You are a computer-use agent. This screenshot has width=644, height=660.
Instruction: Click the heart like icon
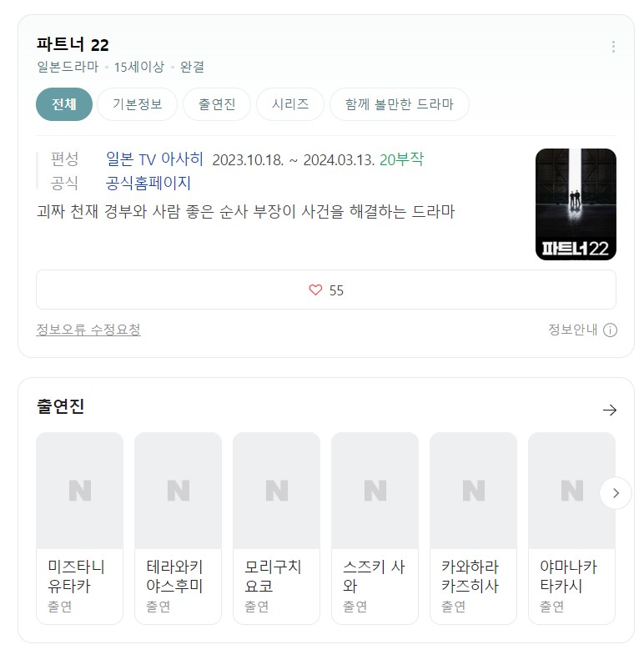click(315, 290)
